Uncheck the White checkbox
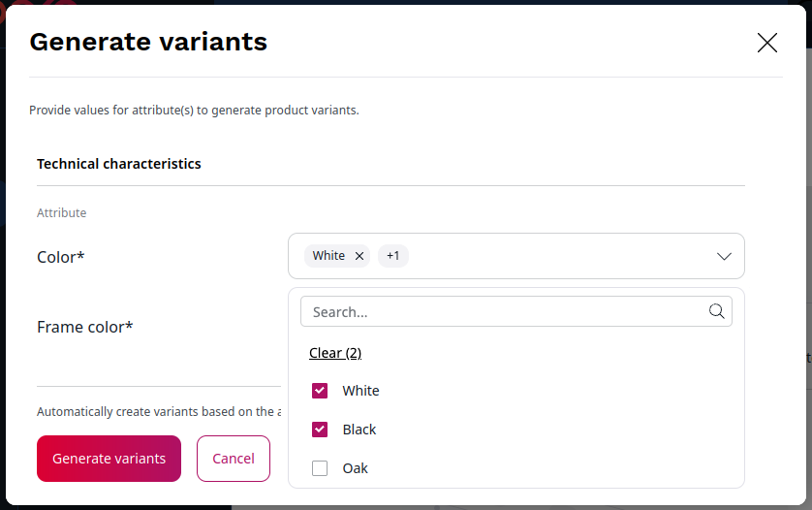 [x=320, y=391]
